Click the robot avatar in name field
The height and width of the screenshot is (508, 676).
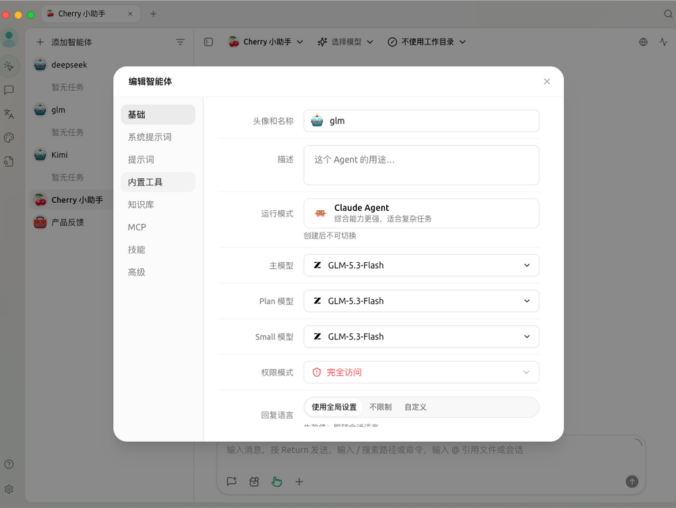point(317,121)
